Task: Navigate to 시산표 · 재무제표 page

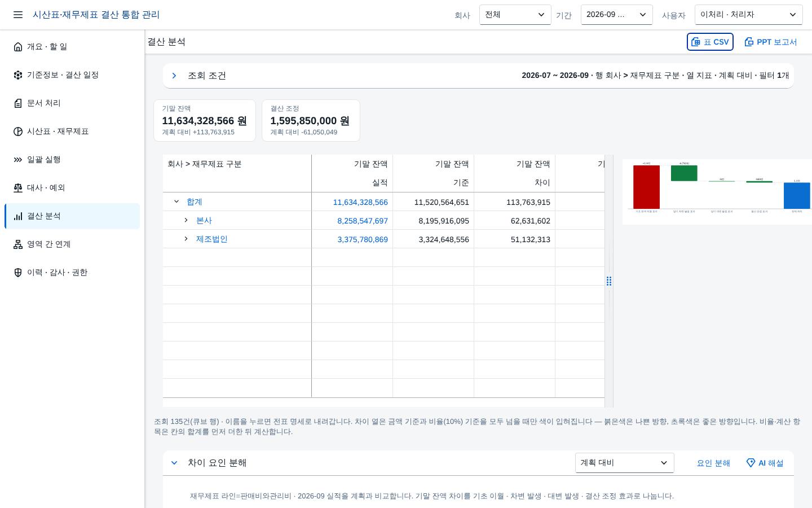Action: (72, 132)
